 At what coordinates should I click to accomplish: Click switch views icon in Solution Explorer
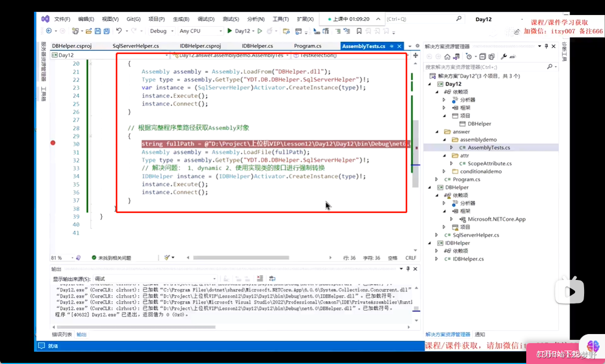457,57
